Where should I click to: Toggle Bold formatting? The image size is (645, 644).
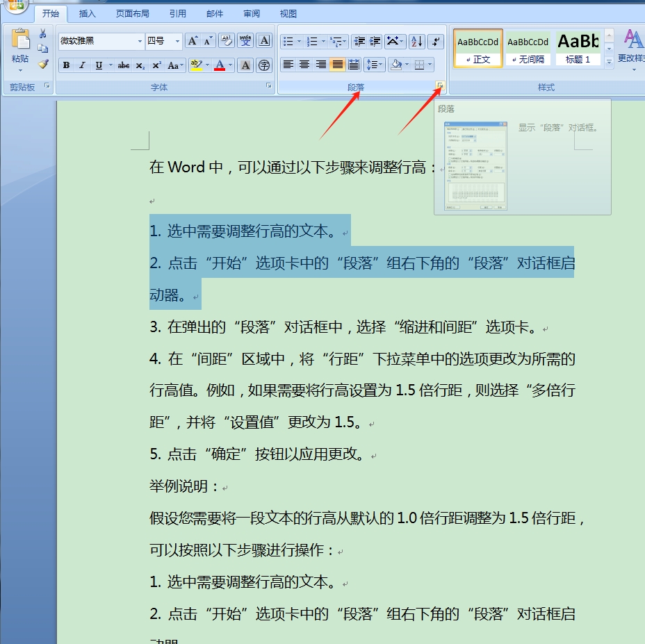click(66, 65)
